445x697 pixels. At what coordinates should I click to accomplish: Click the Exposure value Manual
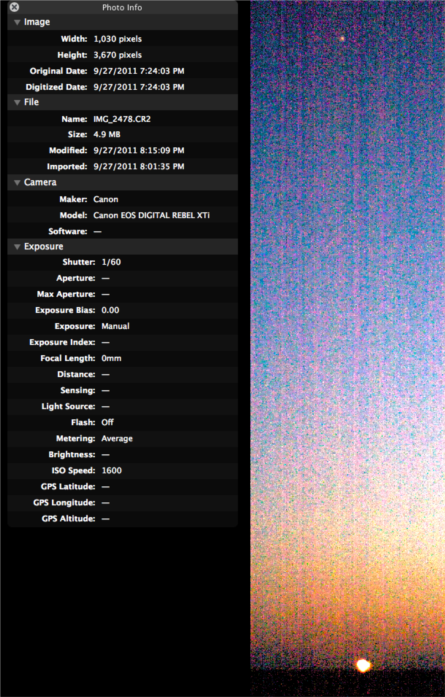pyautogui.click(x=116, y=326)
